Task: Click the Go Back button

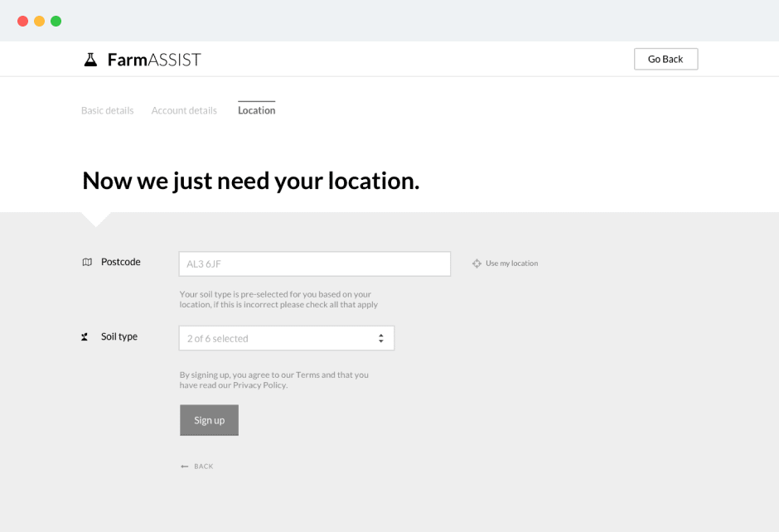Action: tap(665, 58)
